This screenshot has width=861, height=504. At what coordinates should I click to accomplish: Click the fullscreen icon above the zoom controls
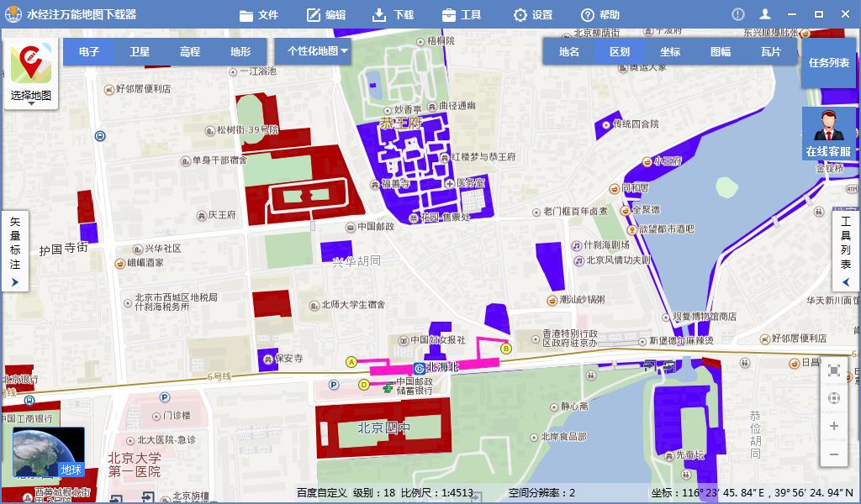(833, 370)
